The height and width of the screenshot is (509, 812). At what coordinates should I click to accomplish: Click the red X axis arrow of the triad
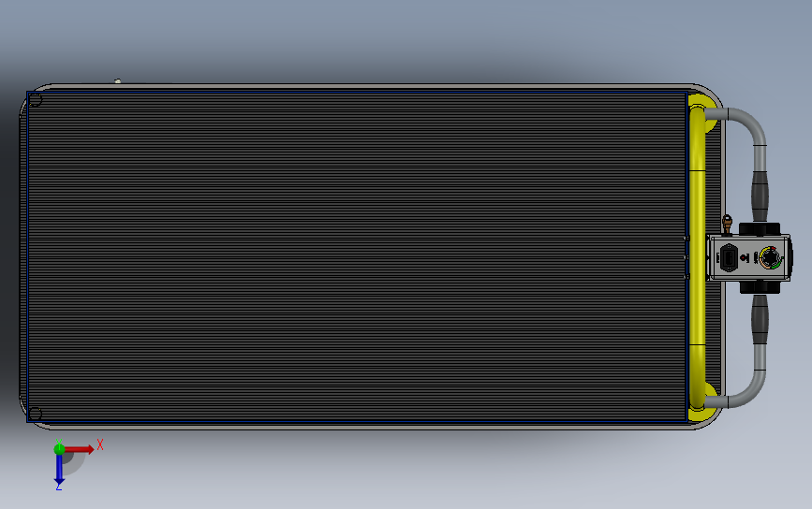[79, 449]
